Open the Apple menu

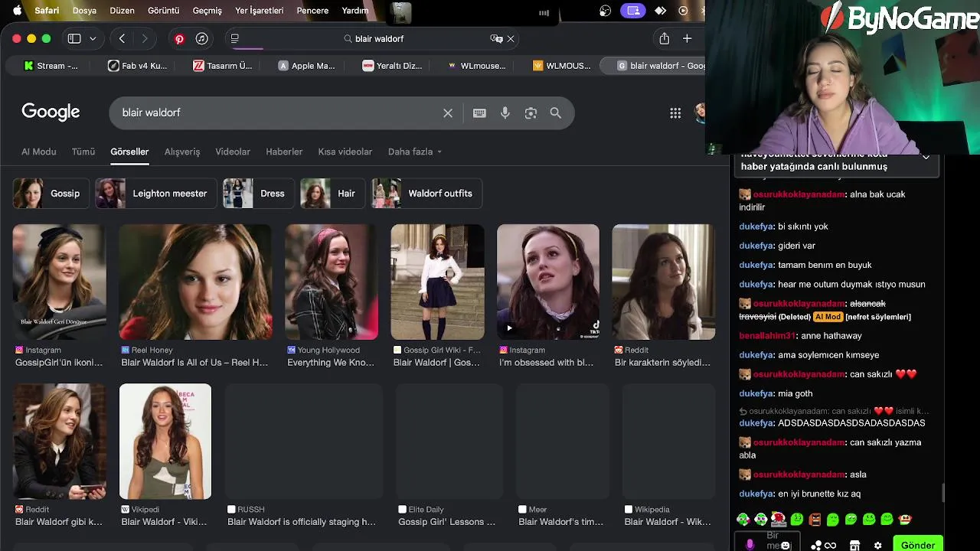pyautogui.click(x=17, y=11)
